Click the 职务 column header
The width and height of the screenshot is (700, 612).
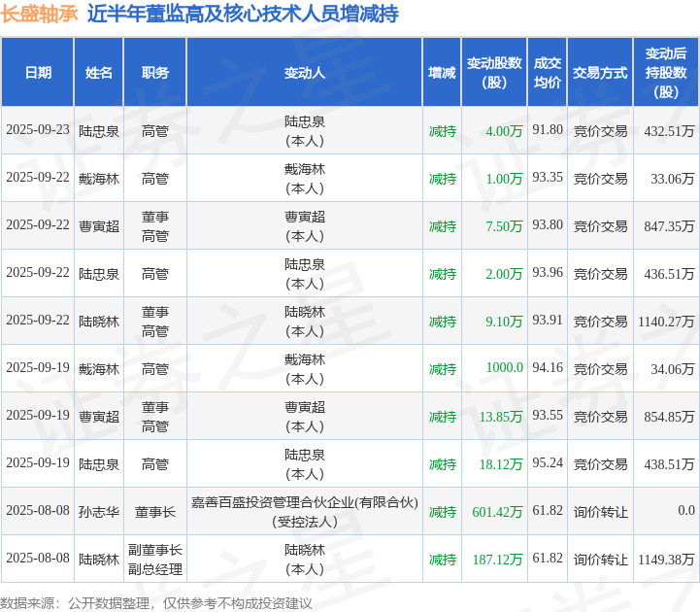point(155,72)
